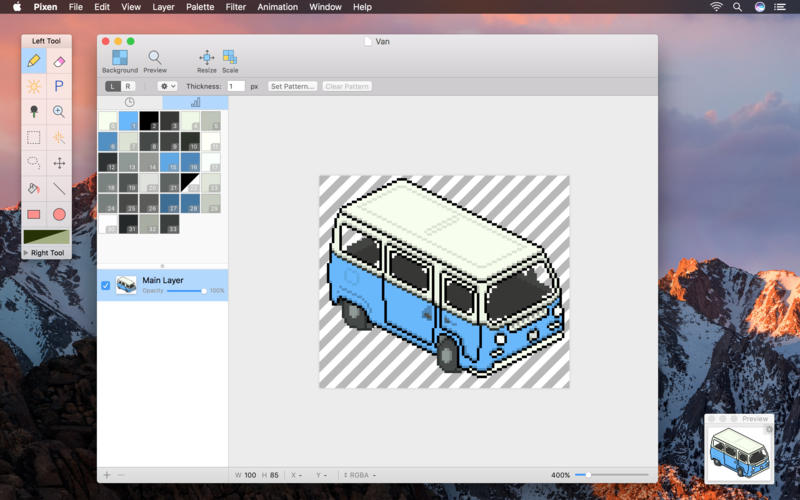Image resolution: width=800 pixels, height=500 pixels.
Task: Expand the Right Tool section
Action: coord(26,253)
